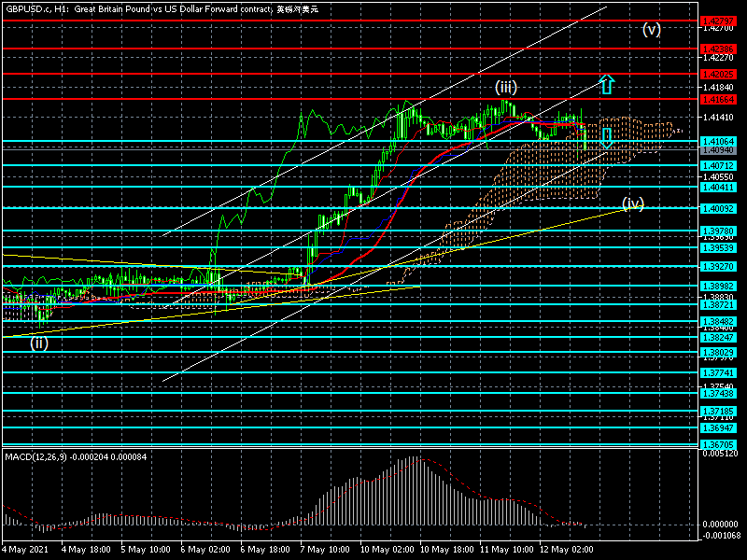The width and height of the screenshot is (747, 560).
Task: Click the 1.42270 price scale value
Action: pyautogui.click(x=718, y=58)
